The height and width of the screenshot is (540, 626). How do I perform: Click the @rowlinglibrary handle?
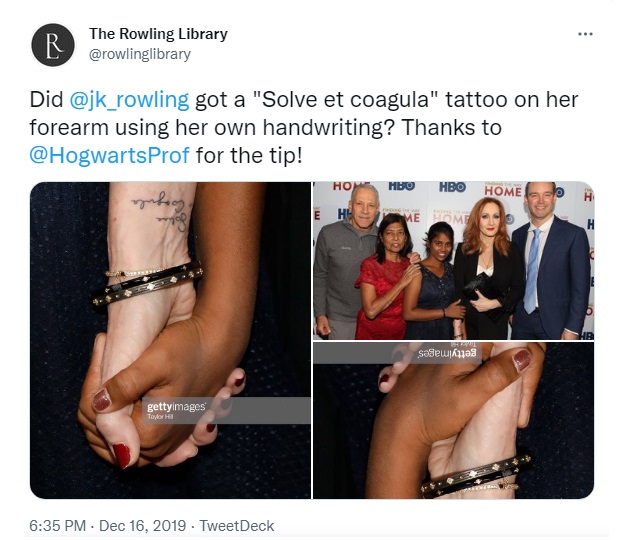coord(140,54)
